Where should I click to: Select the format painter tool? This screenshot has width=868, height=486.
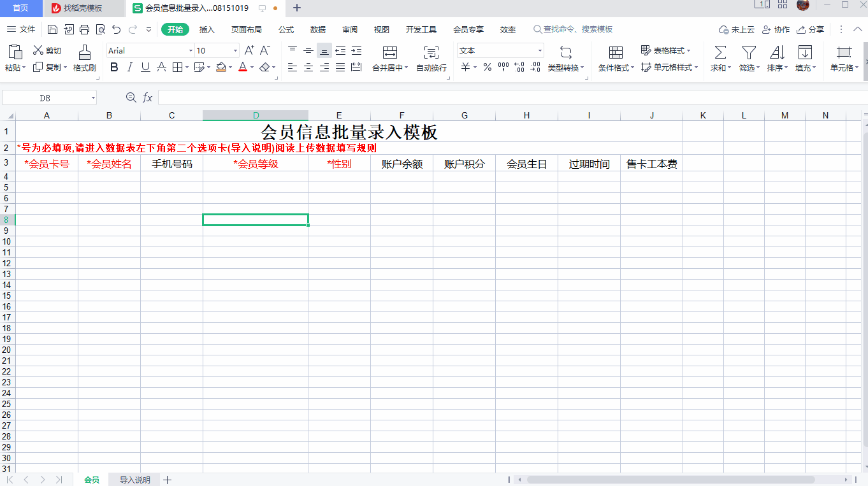click(85, 57)
